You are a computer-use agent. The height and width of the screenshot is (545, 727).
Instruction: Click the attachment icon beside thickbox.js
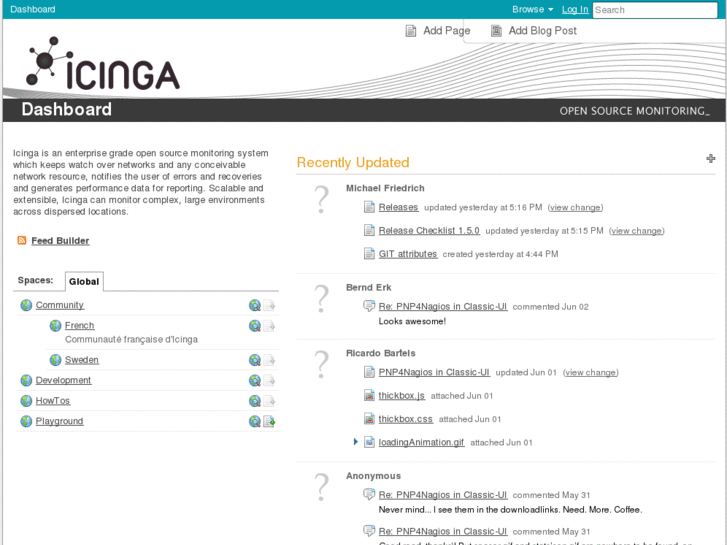point(369,395)
